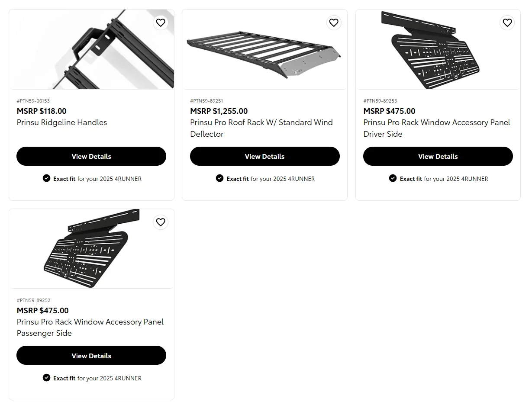Click the Prinsu Ridgeline Handles product title
The width and height of the screenshot is (532, 402).
(61, 122)
